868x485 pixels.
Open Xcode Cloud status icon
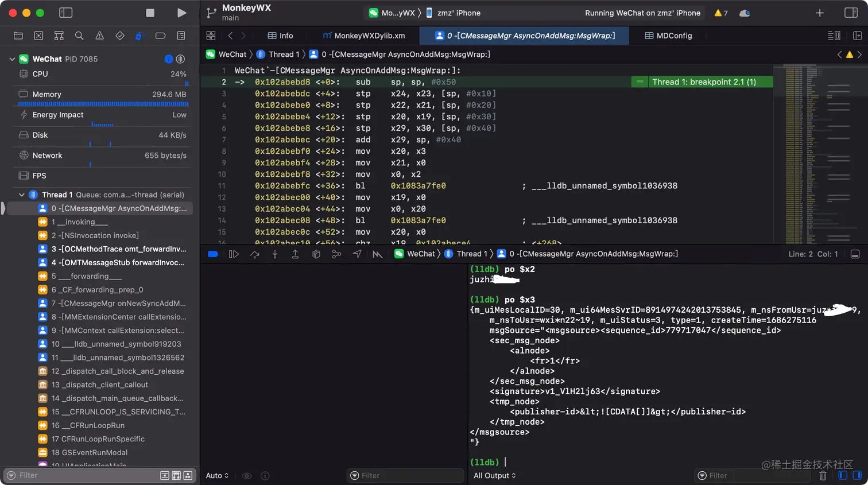point(745,13)
